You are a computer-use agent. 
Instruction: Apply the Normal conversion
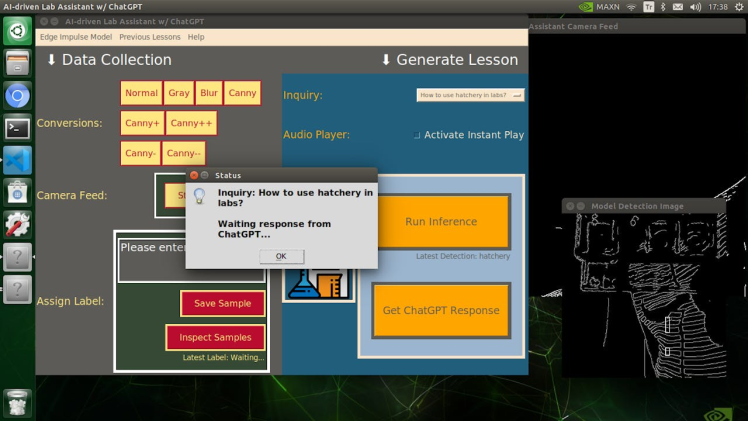click(x=141, y=93)
